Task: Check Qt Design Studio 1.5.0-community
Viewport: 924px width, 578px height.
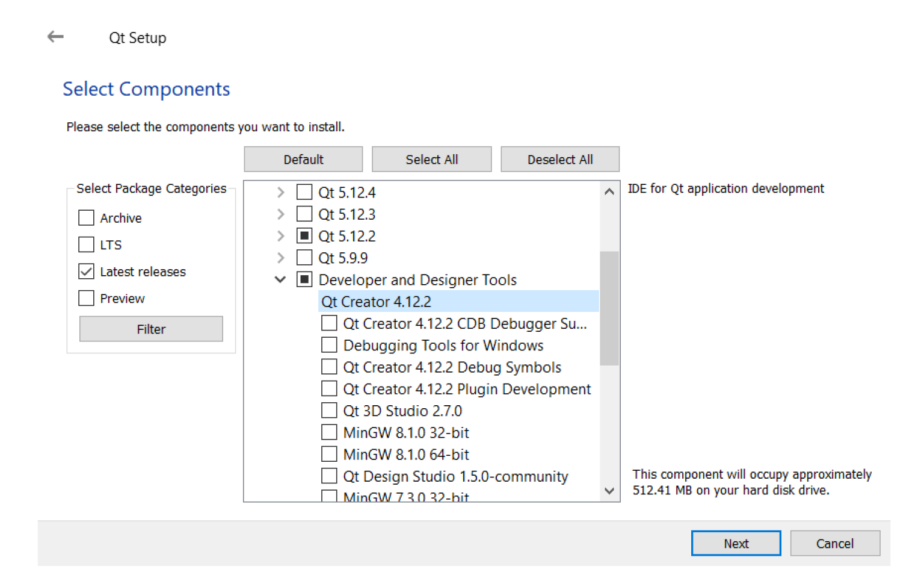Action: click(x=329, y=476)
